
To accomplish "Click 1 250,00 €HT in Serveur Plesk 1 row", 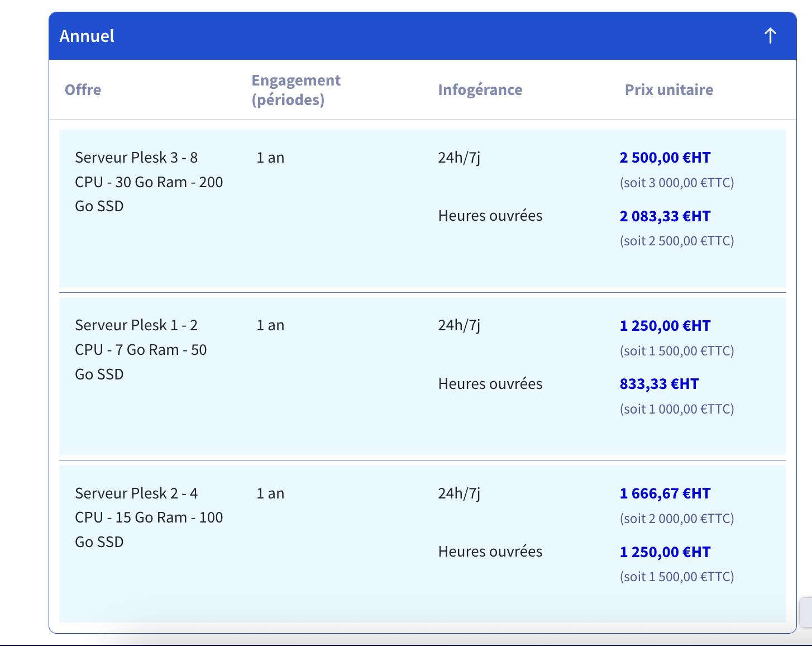I will tap(665, 326).
